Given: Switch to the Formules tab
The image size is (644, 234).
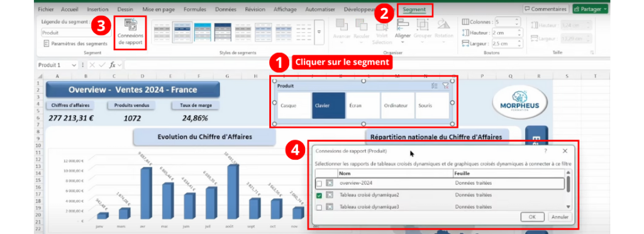Looking at the screenshot, I should click(x=195, y=9).
